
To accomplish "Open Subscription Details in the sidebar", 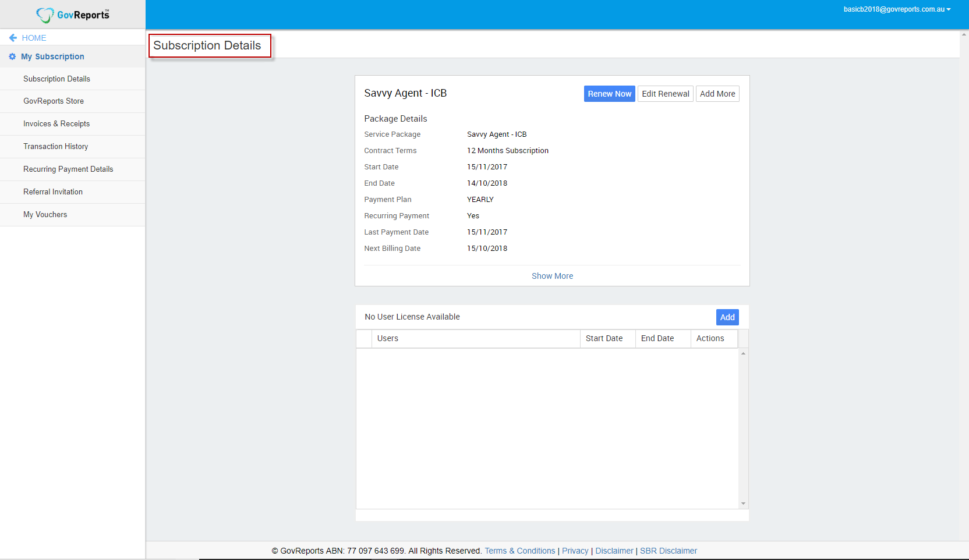I will [x=72, y=79].
